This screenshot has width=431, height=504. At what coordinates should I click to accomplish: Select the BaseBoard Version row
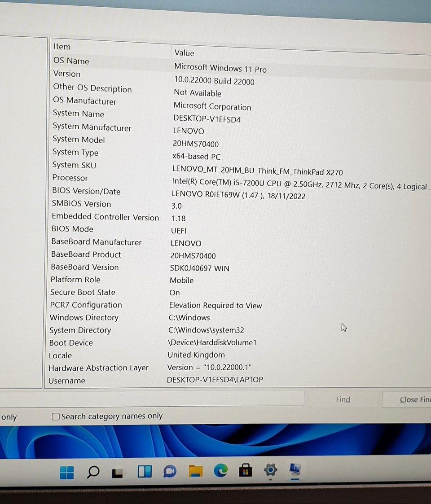[x=84, y=267]
